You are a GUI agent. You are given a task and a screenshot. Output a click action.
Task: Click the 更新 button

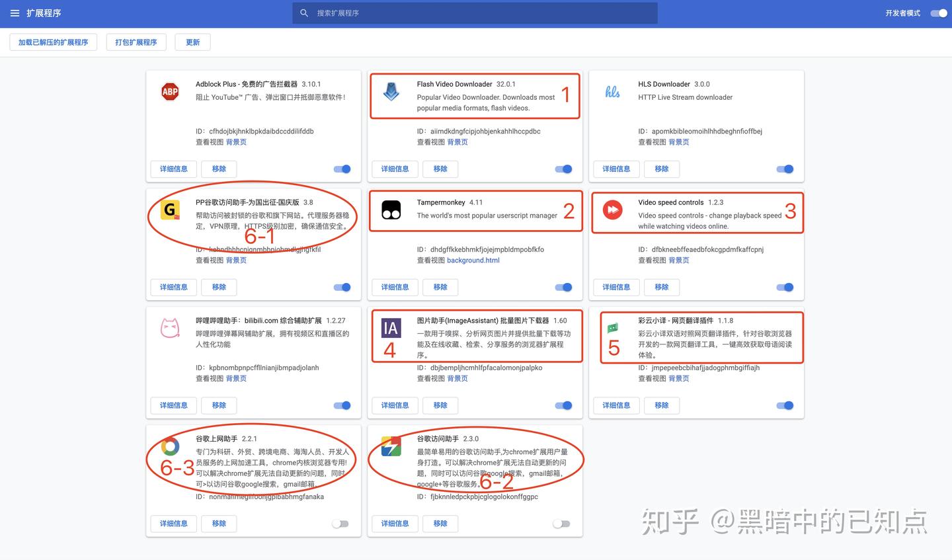(x=192, y=42)
